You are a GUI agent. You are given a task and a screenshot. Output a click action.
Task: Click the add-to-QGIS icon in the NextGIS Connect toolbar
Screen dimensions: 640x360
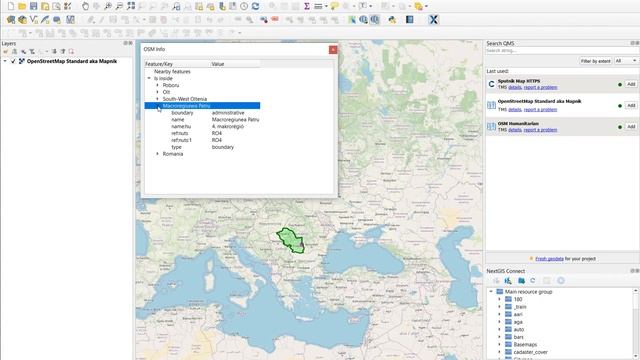508,281
